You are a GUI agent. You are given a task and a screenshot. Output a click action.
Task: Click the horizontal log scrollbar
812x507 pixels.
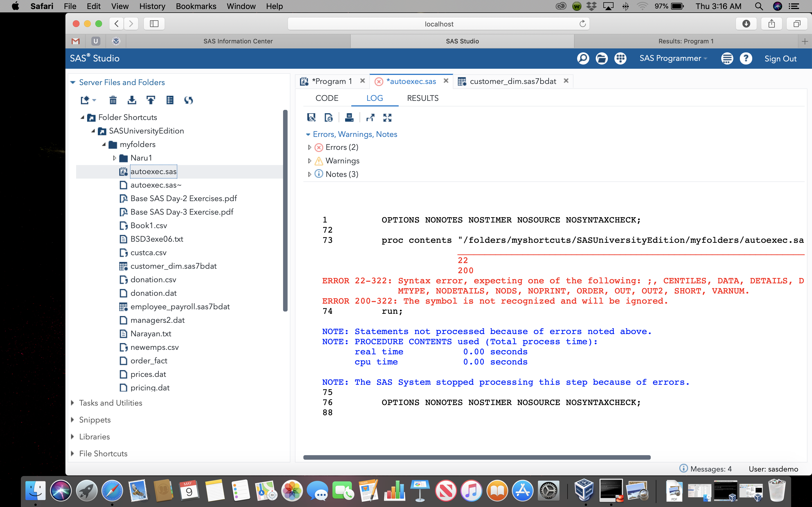[476, 457]
